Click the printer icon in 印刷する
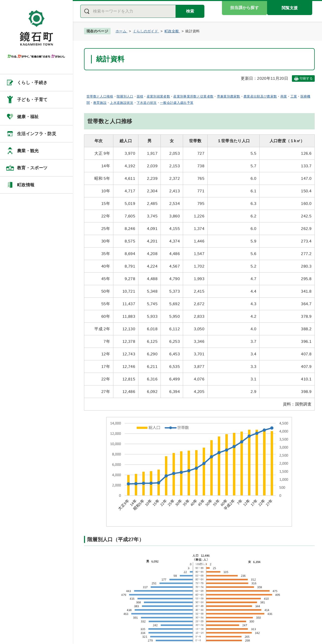This screenshot has height=644, width=322. pos(296,78)
